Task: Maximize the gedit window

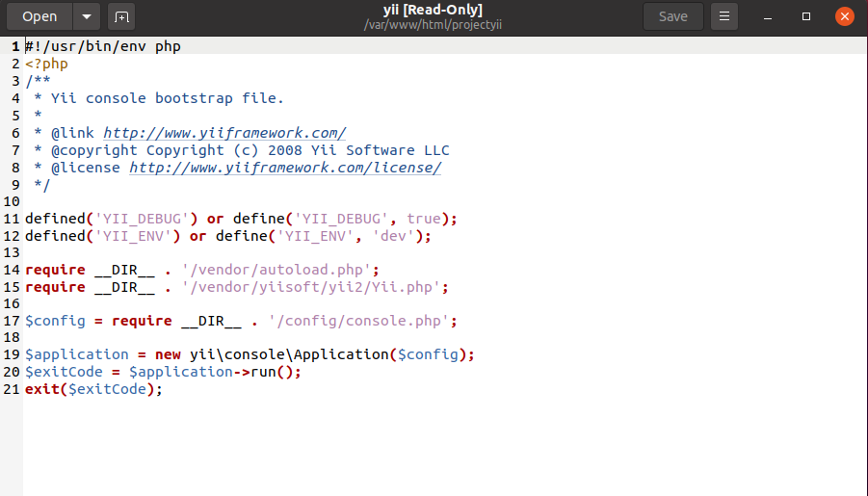Action: pyautogui.click(x=806, y=16)
